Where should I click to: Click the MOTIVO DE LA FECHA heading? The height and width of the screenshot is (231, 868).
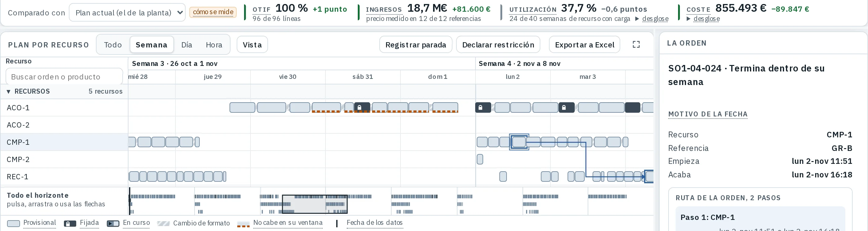coord(708,114)
